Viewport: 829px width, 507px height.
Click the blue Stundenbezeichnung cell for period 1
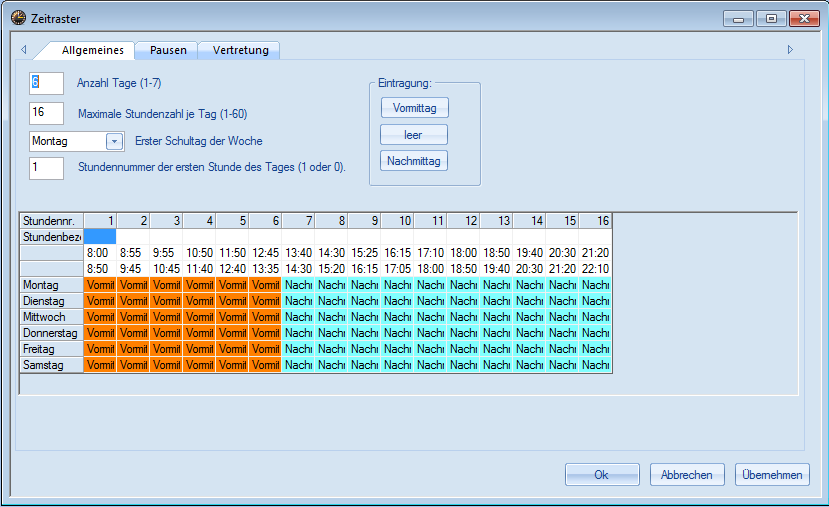100,237
